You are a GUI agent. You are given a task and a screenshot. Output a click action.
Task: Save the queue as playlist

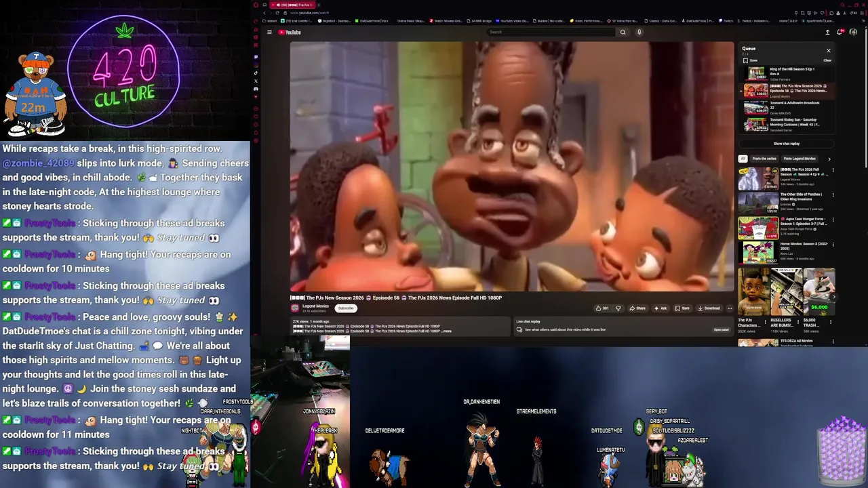[x=750, y=60]
